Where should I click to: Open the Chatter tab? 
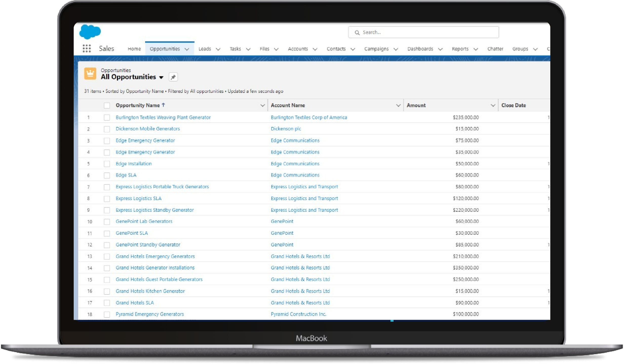point(495,49)
